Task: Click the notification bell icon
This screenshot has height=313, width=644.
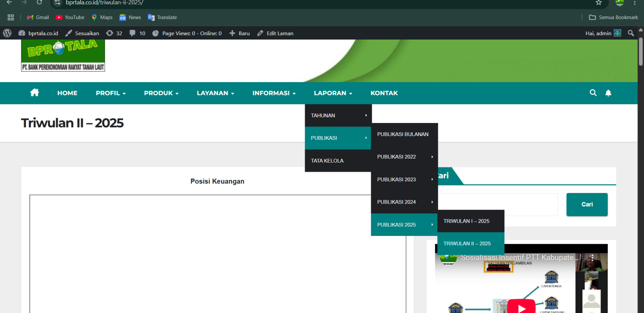Action: click(608, 93)
